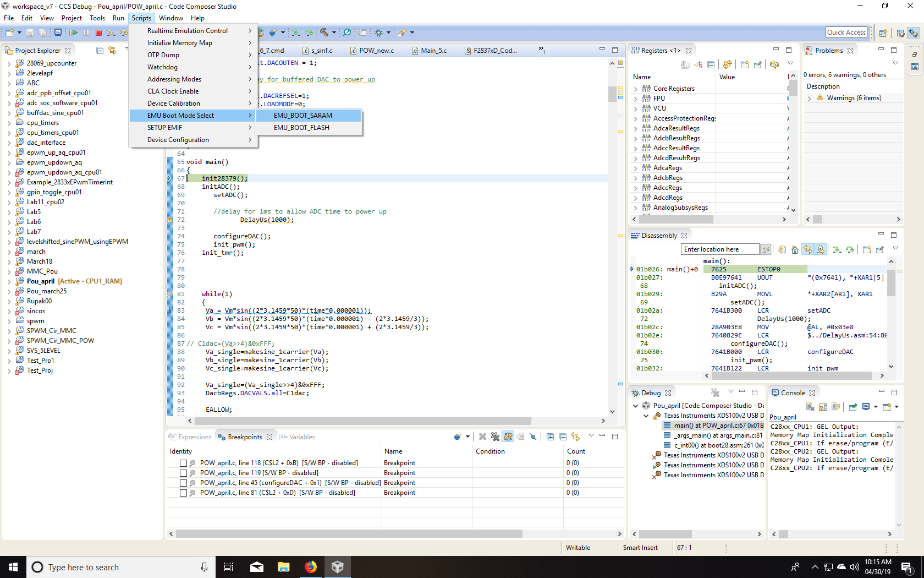Enable breakpoint POW_april.c line 81
Screen dimensions: 924x578
184,493
